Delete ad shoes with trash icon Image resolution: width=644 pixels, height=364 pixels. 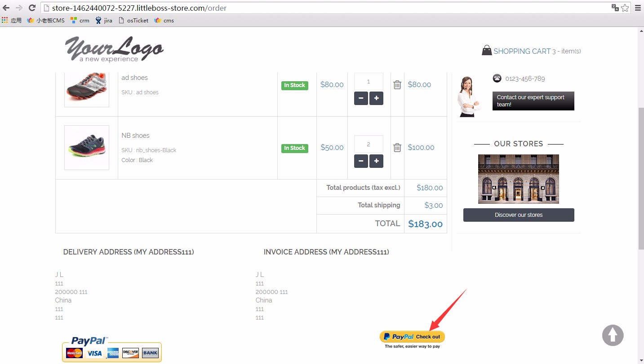[x=397, y=85]
